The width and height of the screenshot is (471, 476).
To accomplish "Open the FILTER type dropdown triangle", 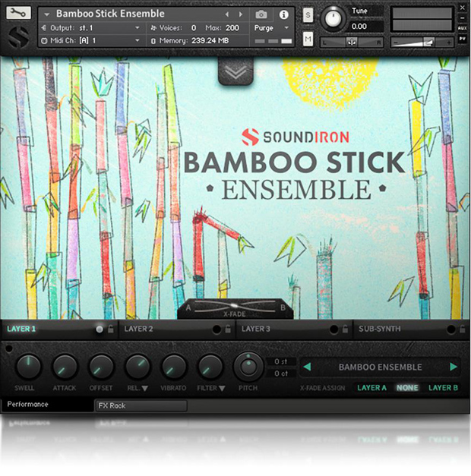I will [222, 388].
